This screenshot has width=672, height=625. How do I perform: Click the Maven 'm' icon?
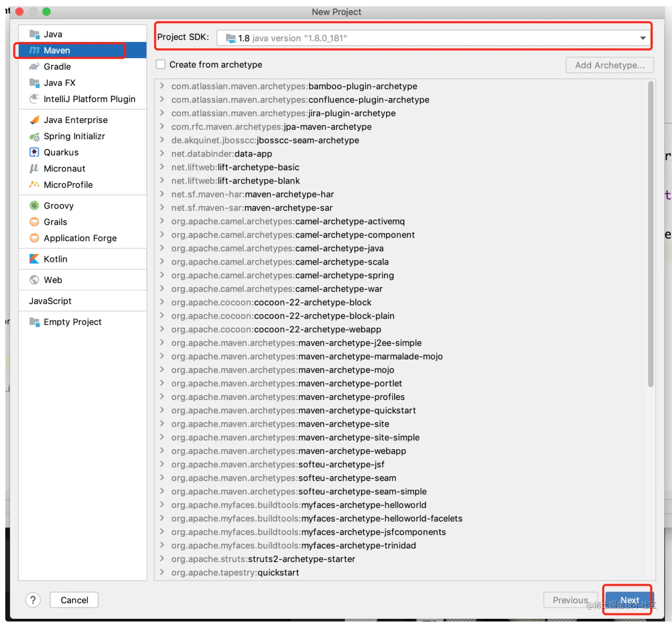[34, 50]
